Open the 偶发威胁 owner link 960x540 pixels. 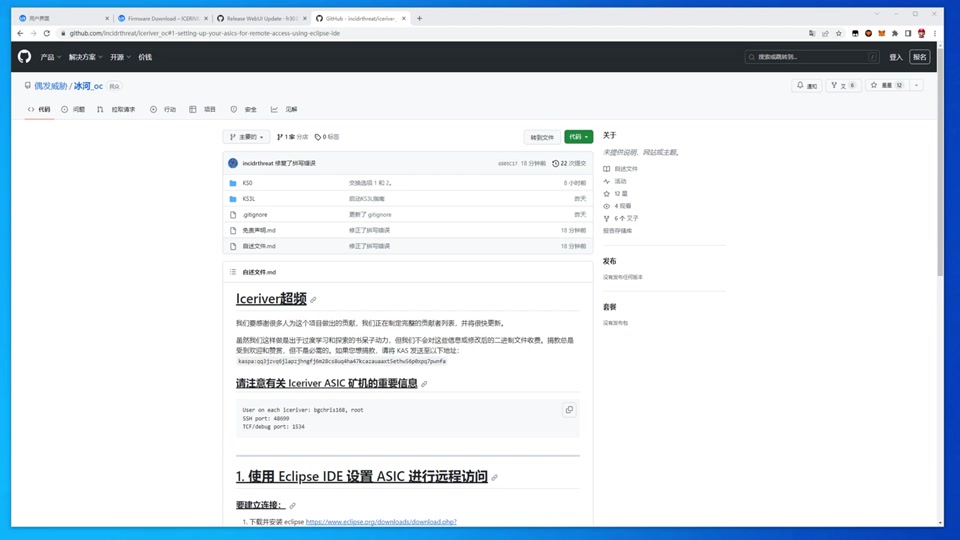coord(50,86)
